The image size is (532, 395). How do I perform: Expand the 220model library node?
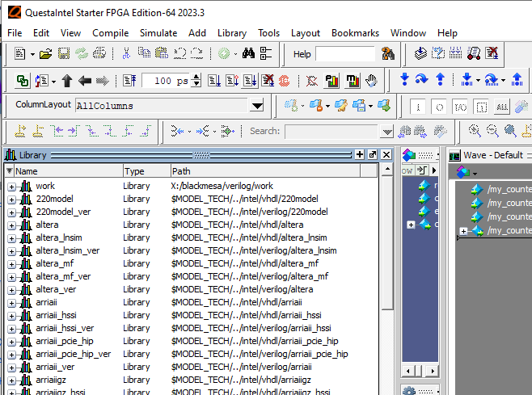click(x=11, y=200)
